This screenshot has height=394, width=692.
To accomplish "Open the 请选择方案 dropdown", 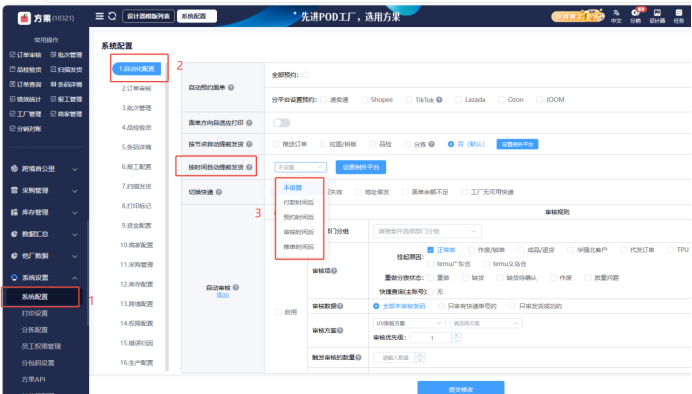I will pyautogui.click(x=486, y=323).
